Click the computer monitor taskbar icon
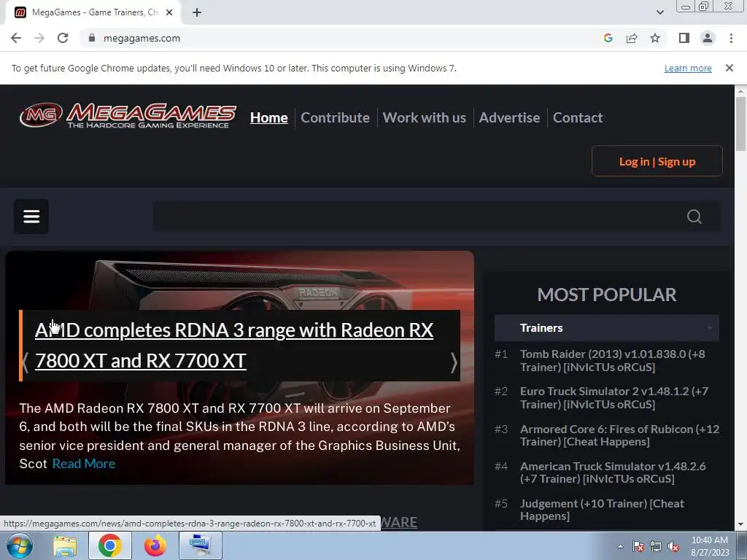The image size is (747, 560). click(200, 545)
